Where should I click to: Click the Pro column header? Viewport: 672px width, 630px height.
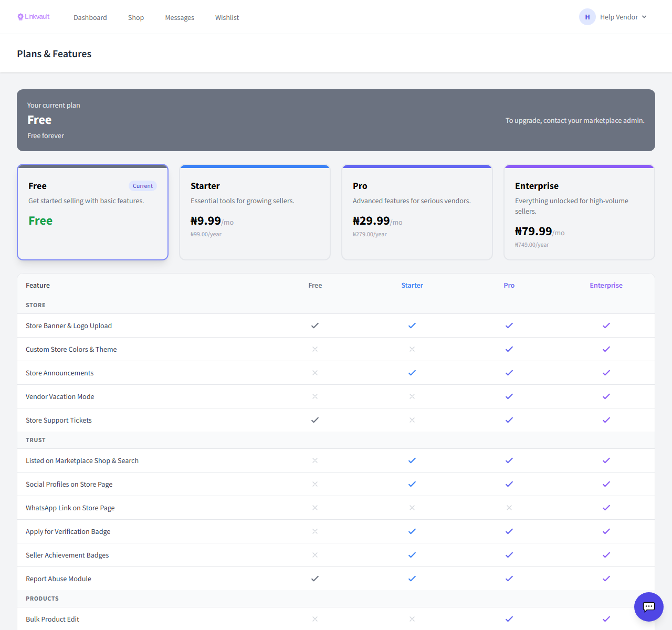509,285
